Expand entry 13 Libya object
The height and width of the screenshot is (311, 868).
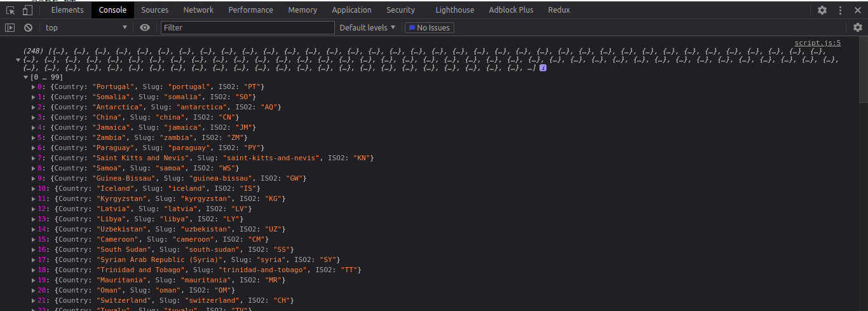point(33,219)
